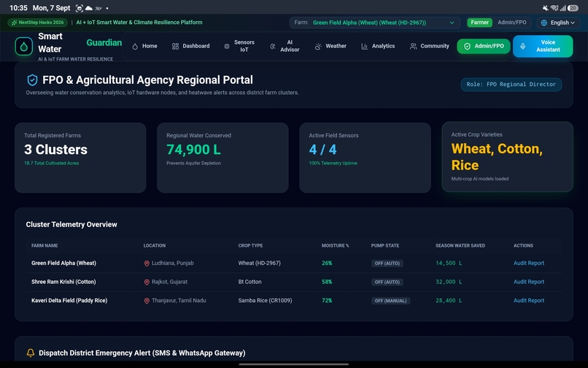Open the Weather tab

click(330, 46)
